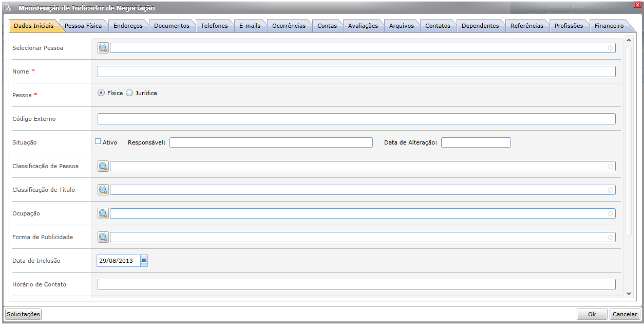Click the vertical scrollbar thumb

click(629, 140)
